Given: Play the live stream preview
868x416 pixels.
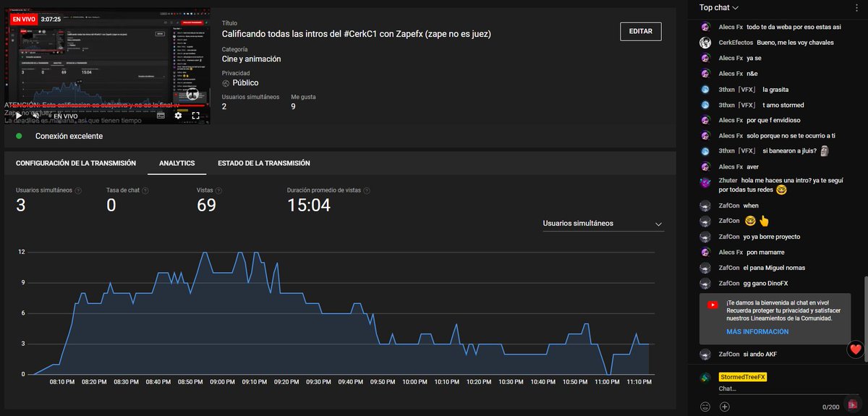Looking at the screenshot, I should point(20,115).
